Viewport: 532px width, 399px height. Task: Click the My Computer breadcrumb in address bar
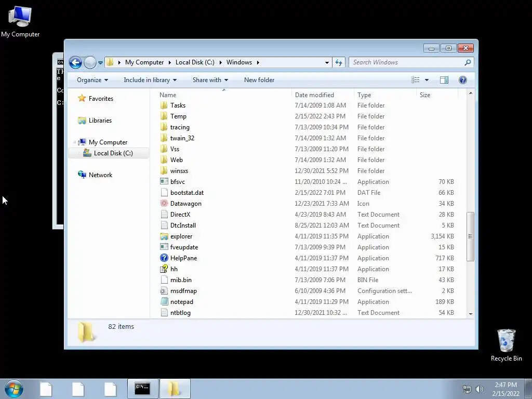coord(144,62)
